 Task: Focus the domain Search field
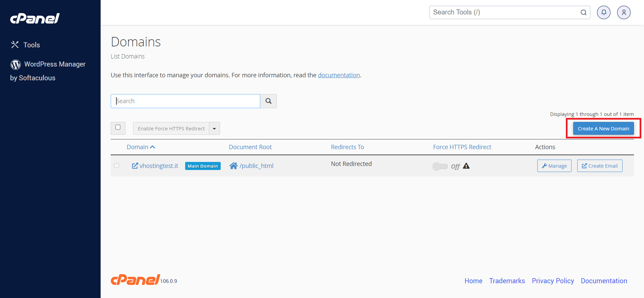click(x=185, y=101)
